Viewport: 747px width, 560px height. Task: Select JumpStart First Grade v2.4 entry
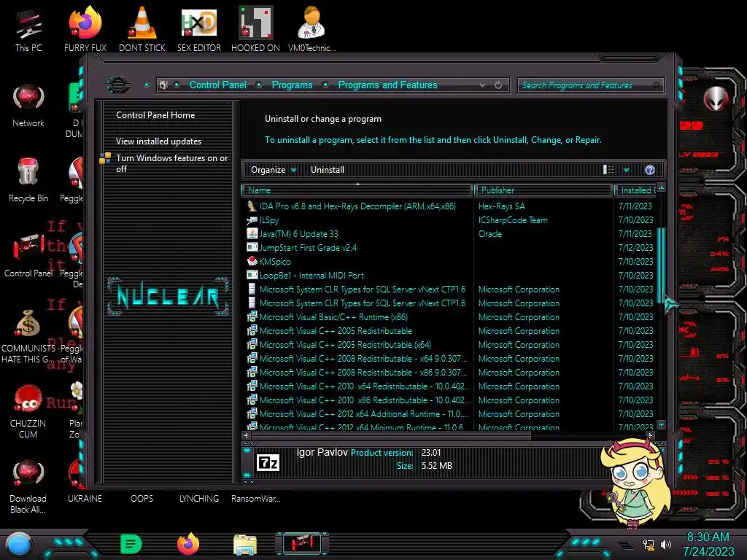(x=308, y=248)
